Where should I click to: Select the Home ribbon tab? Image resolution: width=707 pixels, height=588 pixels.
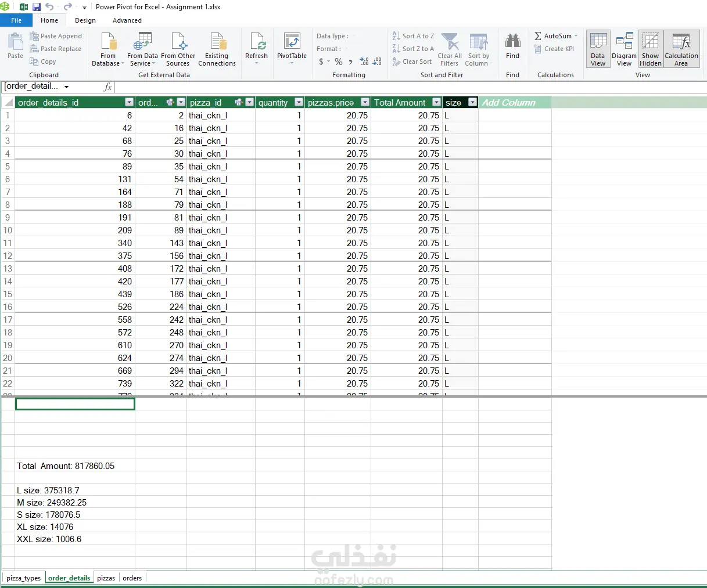pos(49,20)
